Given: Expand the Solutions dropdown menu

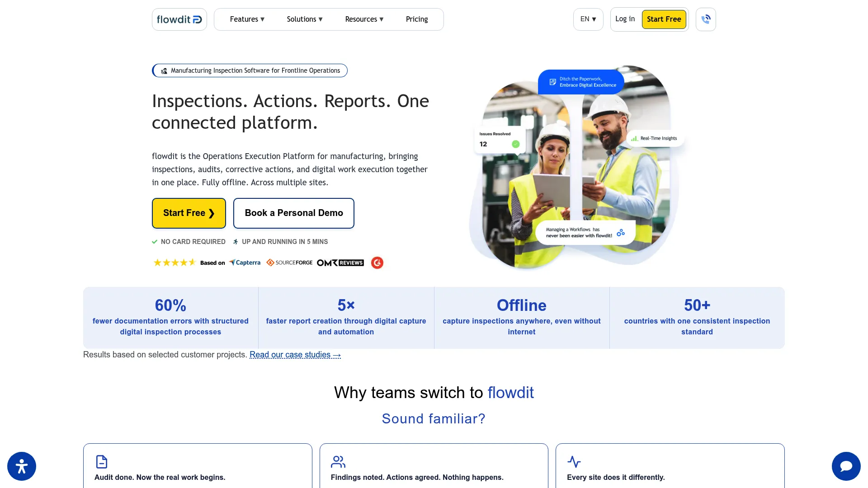Looking at the screenshot, I should [x=305, y=19].
